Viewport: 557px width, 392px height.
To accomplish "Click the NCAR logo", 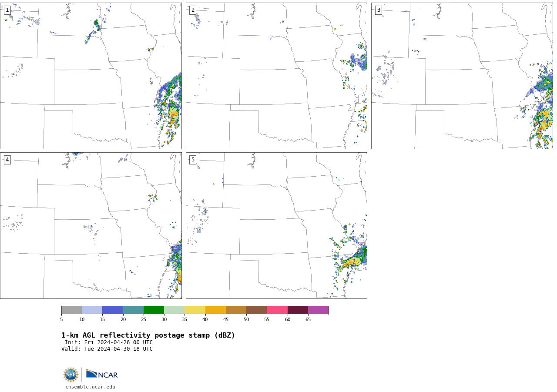I will pos(102,374).
